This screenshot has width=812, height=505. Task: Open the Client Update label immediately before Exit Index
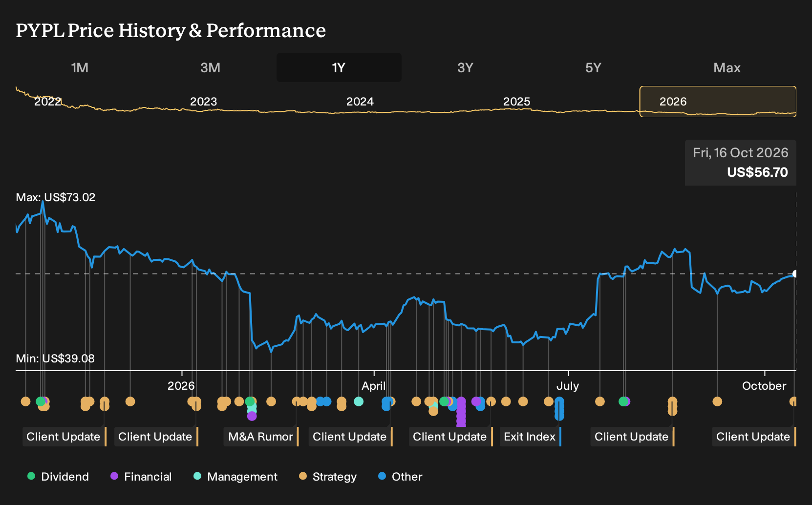coord(451,437)
